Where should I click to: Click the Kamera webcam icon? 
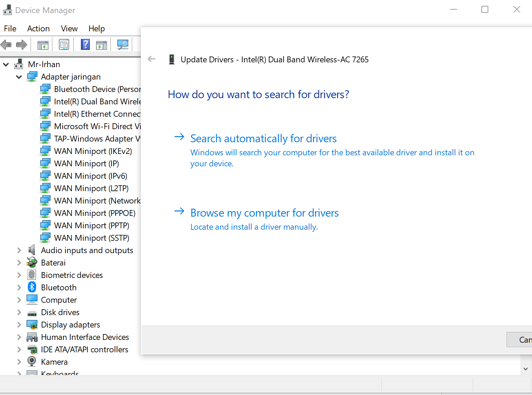pos(32,362)
